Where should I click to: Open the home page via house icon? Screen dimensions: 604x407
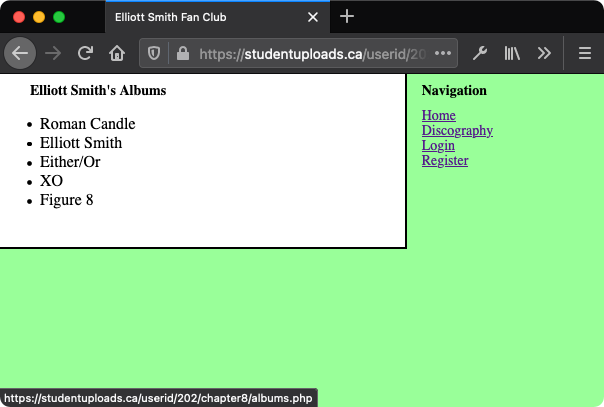click(117, 53)
